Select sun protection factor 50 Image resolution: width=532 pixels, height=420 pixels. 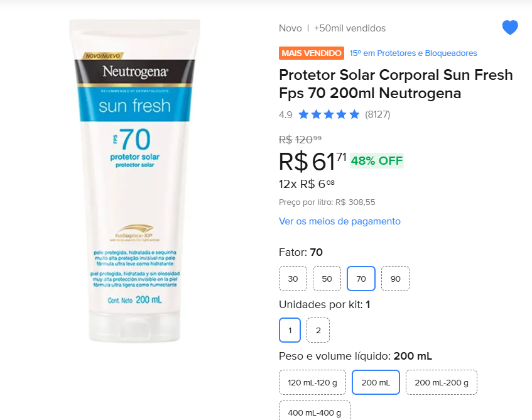[327, 279]
